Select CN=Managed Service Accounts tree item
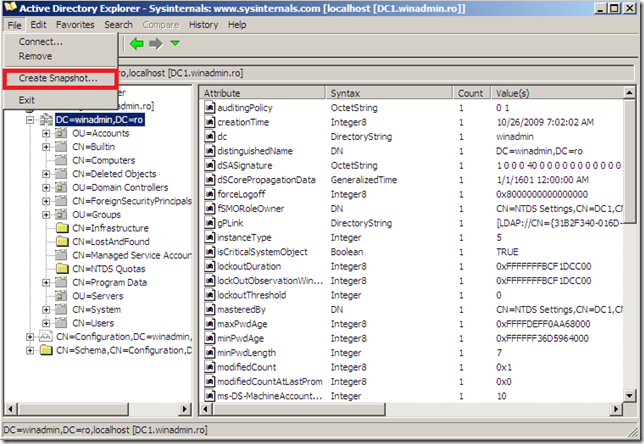The image size is (644, 444). (x=131, y=255)
